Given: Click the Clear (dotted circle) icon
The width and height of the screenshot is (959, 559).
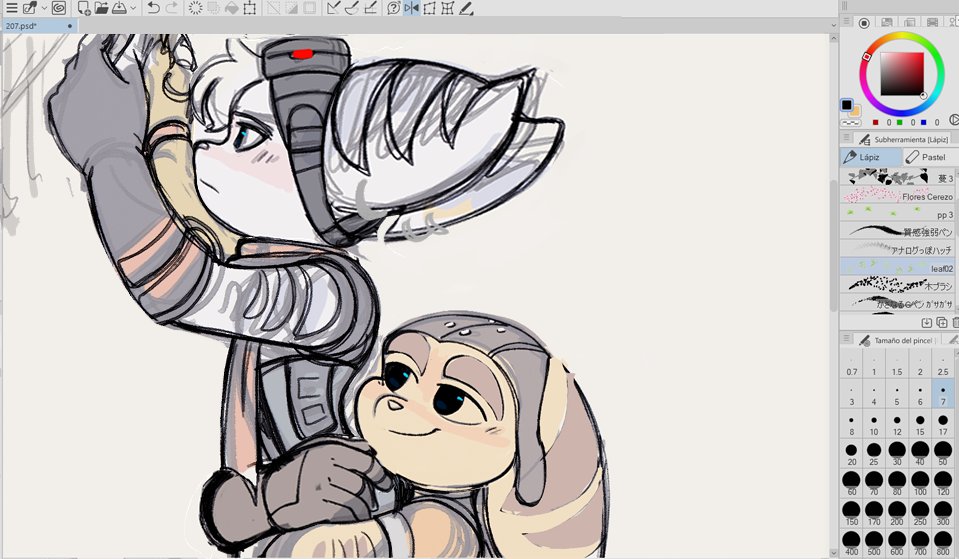Looking at the screenshot, I should pos(195,8).
